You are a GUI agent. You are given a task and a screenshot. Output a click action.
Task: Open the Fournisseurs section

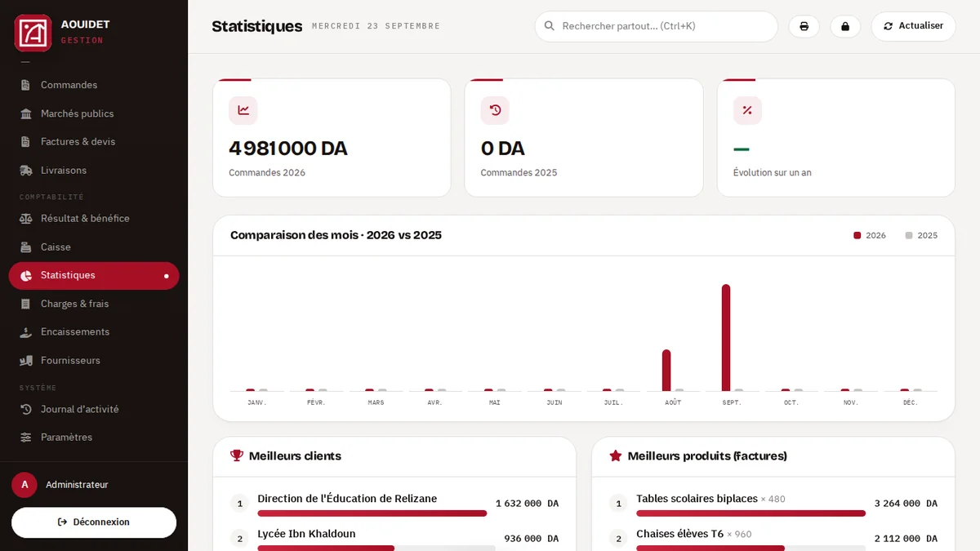(94, 361)
